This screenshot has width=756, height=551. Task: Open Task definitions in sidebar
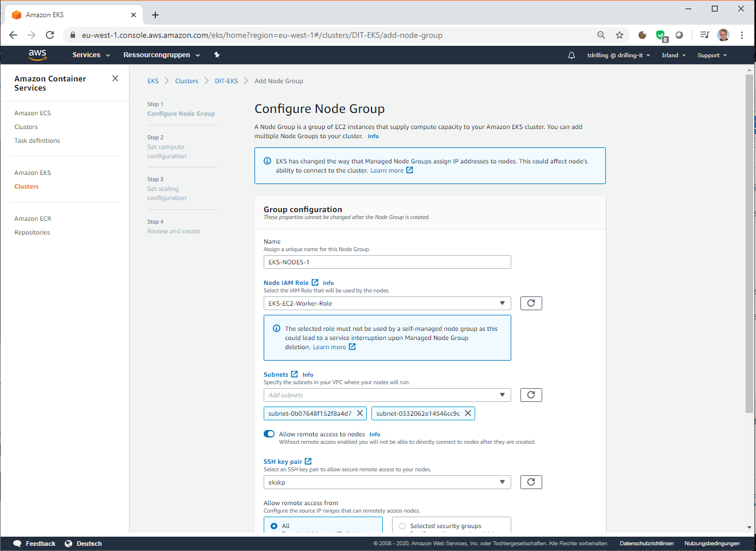pyautogui.click(x=37, y=140)
